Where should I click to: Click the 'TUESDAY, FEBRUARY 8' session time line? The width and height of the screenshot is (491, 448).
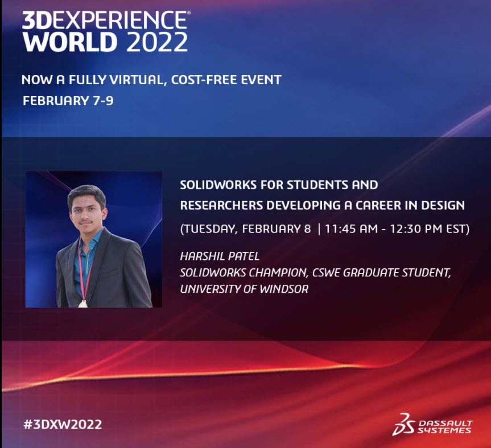325,229
